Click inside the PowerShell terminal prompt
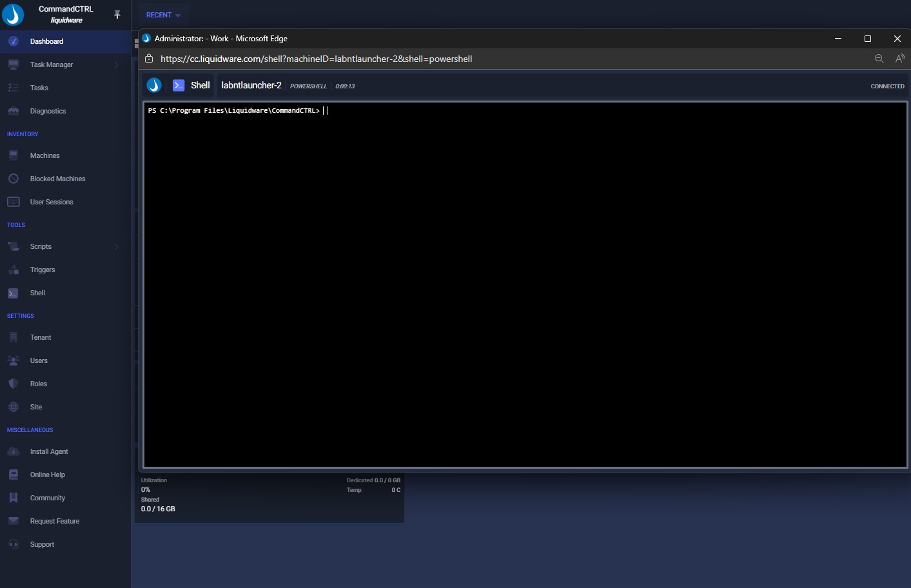 (x=525, y=284)
